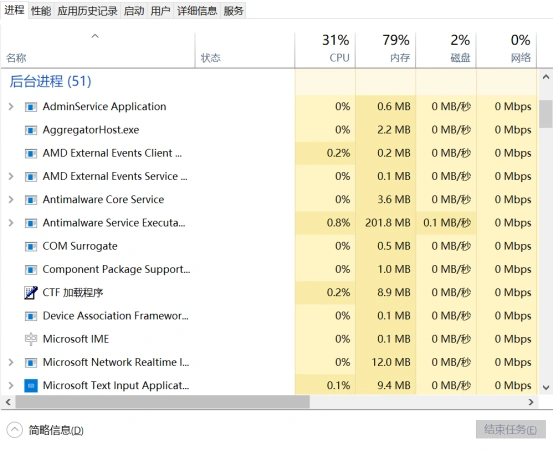Click the Device Association Framework icon
The image size is (553, 451).
(x=31, y=316)
